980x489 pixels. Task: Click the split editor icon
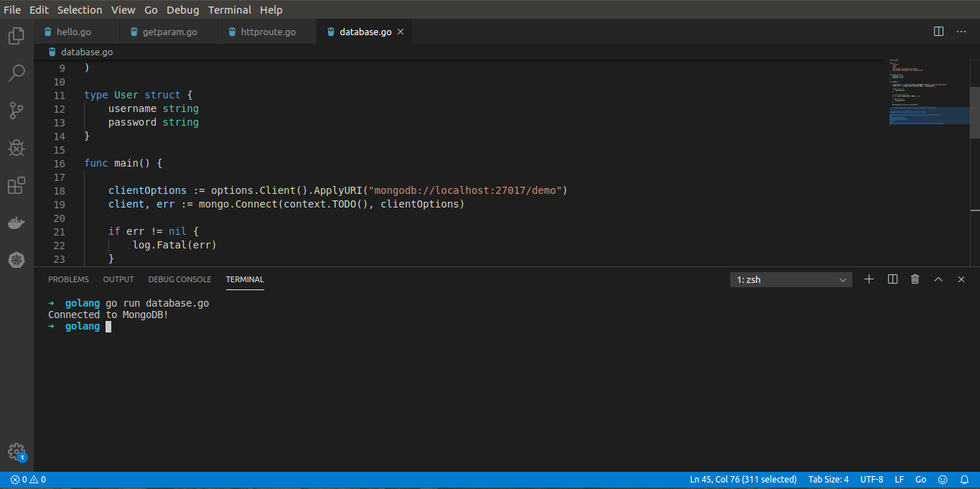[938, 32]
